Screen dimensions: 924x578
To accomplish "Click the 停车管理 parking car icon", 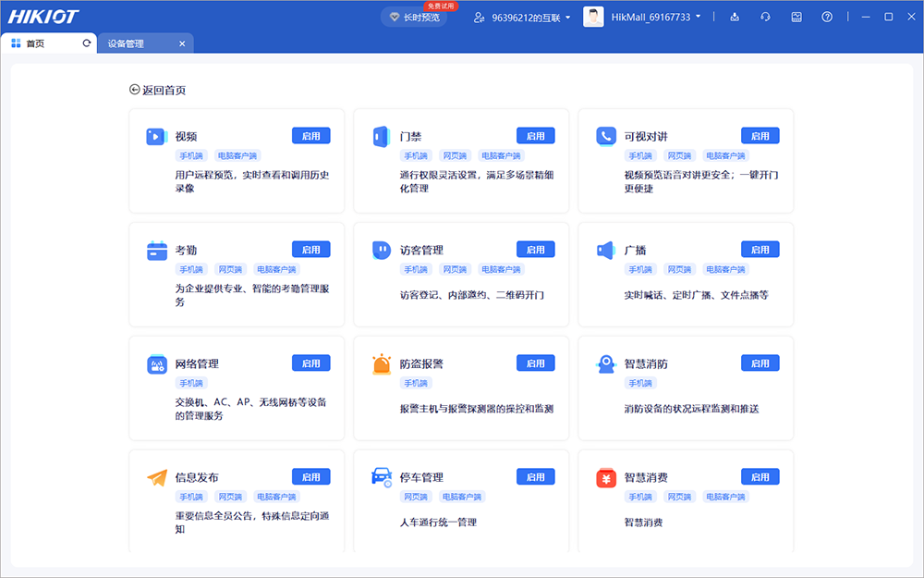I will pos(381,478).
